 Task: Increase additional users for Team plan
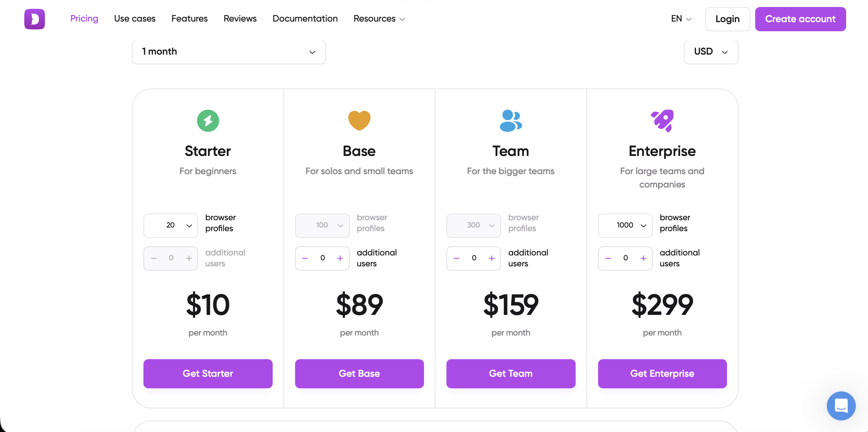(x=492, y=258)
